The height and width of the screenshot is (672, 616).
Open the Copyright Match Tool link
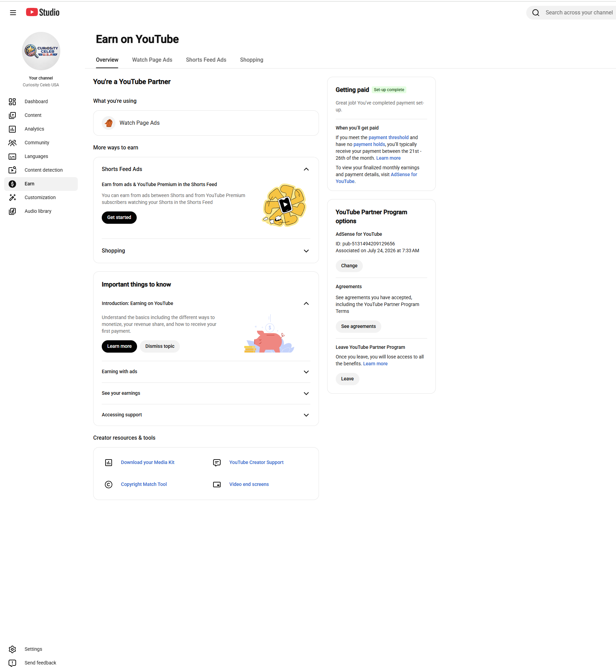click(144, 484)
